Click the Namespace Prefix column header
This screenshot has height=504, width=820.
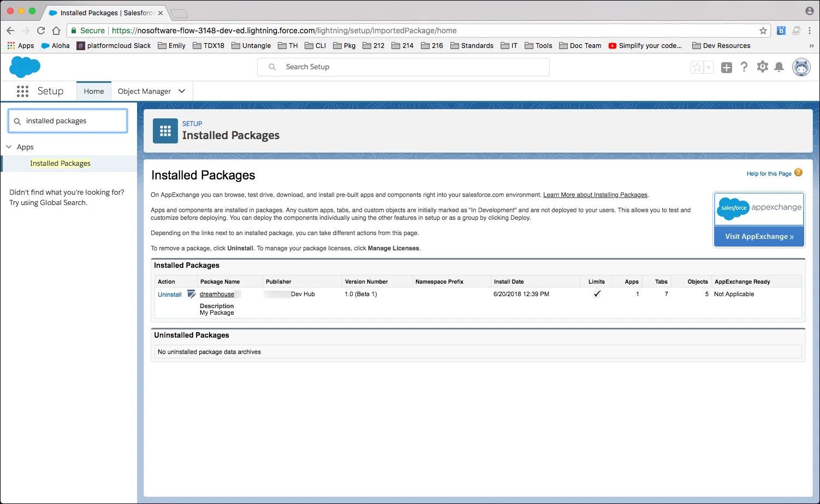tap(439, 282)
